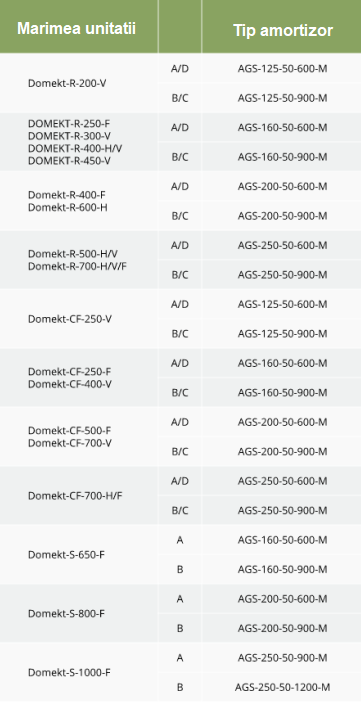Click AGS-250-50-900-M in Domekt-S-1000-F row
Image resolution: width=361 pixels, height=707 pixels.
point(283,658)
